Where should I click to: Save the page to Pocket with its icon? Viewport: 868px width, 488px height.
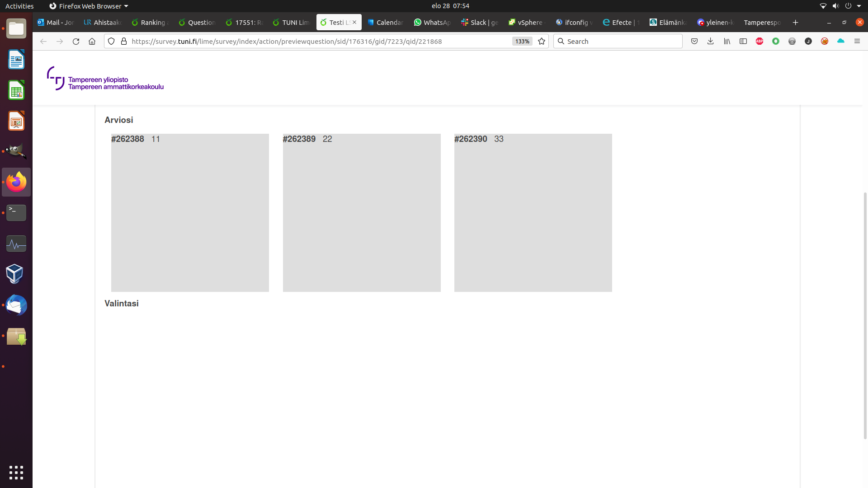[x=694, y=41]
